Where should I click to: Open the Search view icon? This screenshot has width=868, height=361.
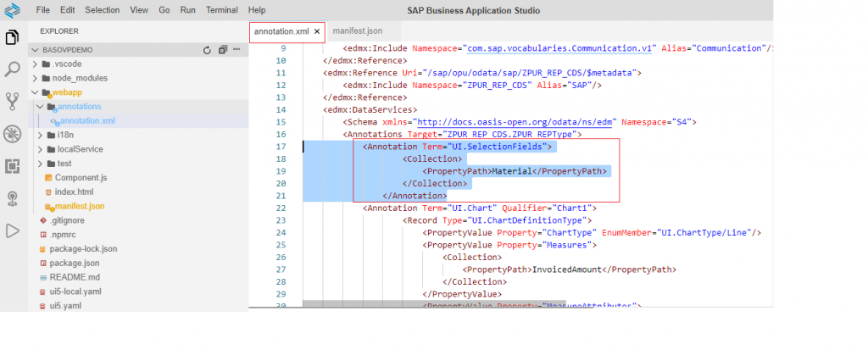click(12, 69)
